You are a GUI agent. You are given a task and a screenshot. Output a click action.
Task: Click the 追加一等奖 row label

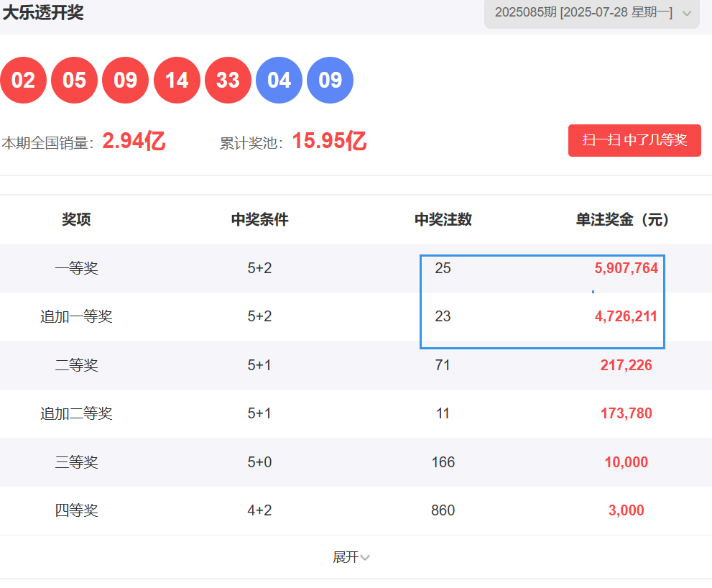[76, 316]
